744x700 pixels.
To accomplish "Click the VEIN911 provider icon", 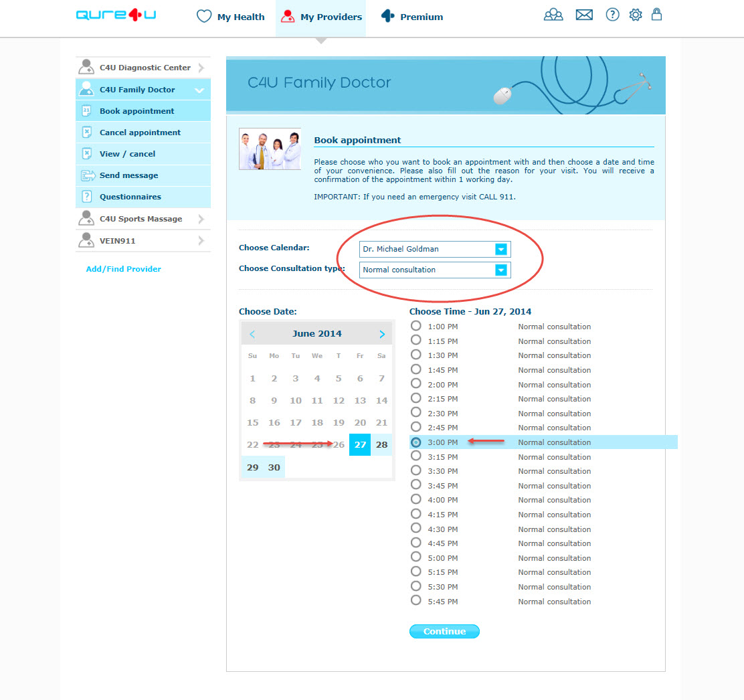I will (86, 240).
